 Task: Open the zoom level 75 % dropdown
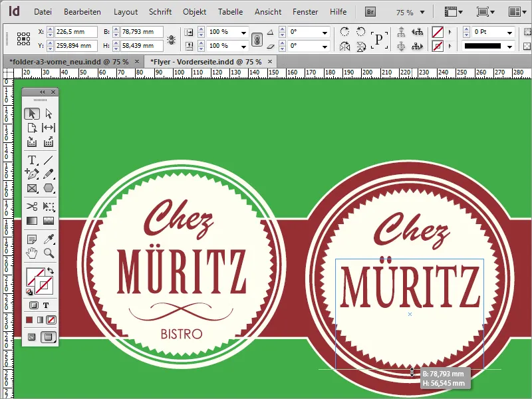tap(422, 12)
